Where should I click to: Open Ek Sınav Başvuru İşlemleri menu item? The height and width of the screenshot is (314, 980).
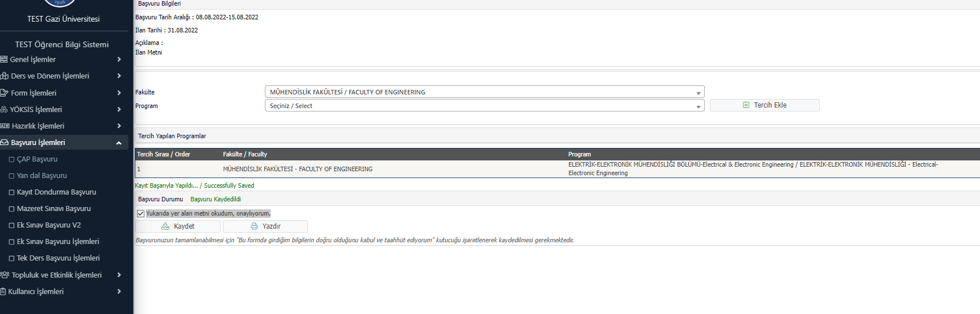pos(57,242)
